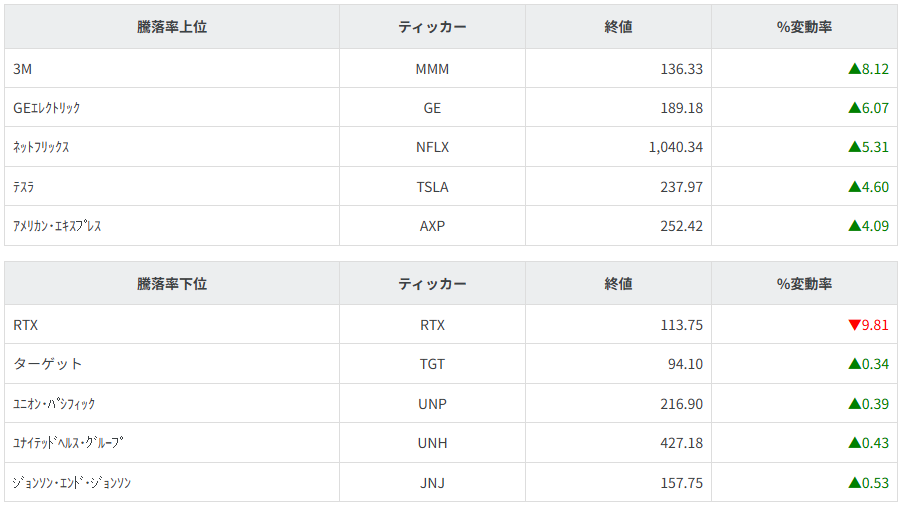This screenshot has width=901, height=505.
Task: Click the green up arrow beside 4.09
Action: (x=854, y=226)
